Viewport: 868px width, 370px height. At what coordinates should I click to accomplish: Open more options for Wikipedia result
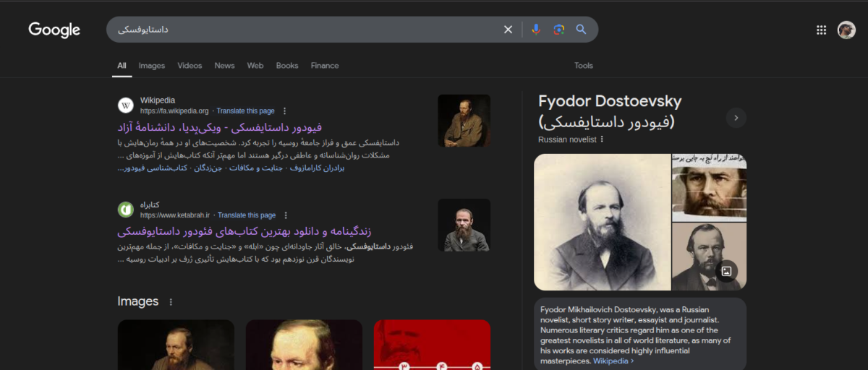pos(285,111)
